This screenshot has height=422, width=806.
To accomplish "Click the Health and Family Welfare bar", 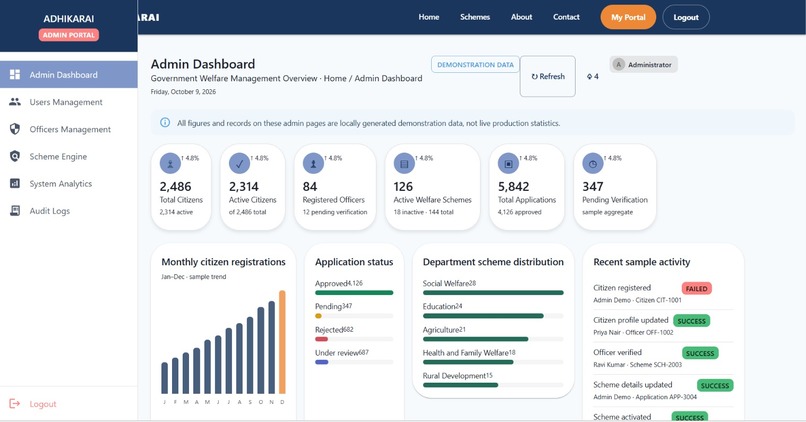I will tap(493, 362).
